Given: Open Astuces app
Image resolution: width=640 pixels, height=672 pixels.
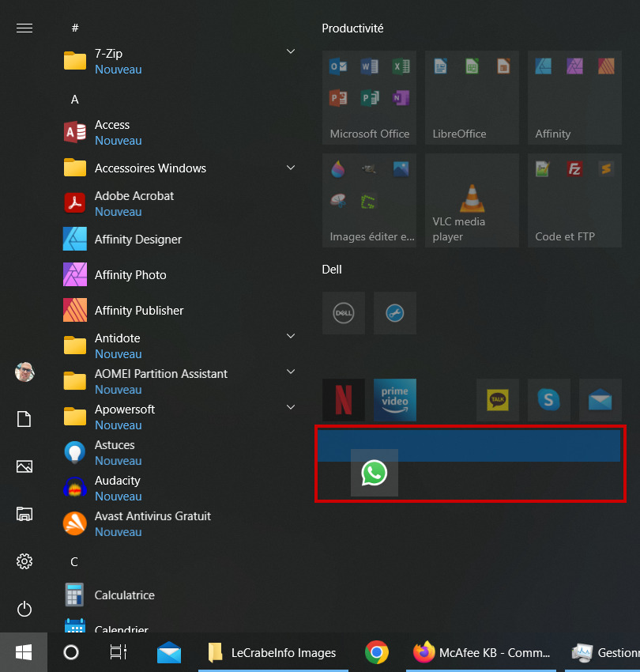Looking at the screenshot, I should pyautogui.click(x=180, y=452).
